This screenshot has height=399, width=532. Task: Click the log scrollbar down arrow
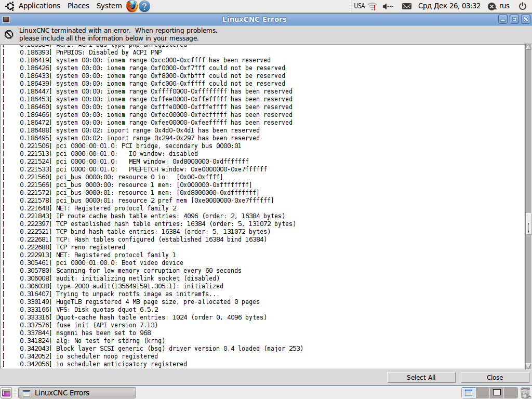point(528,366)
